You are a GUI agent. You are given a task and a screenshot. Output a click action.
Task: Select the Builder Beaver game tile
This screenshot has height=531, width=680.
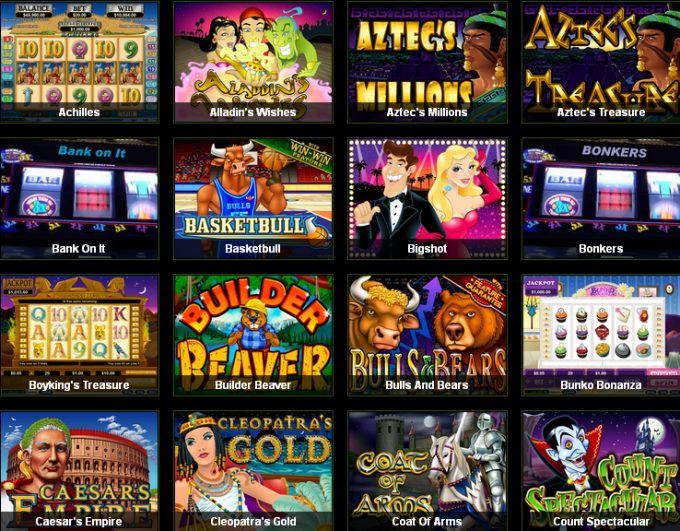tap(253, 335)
